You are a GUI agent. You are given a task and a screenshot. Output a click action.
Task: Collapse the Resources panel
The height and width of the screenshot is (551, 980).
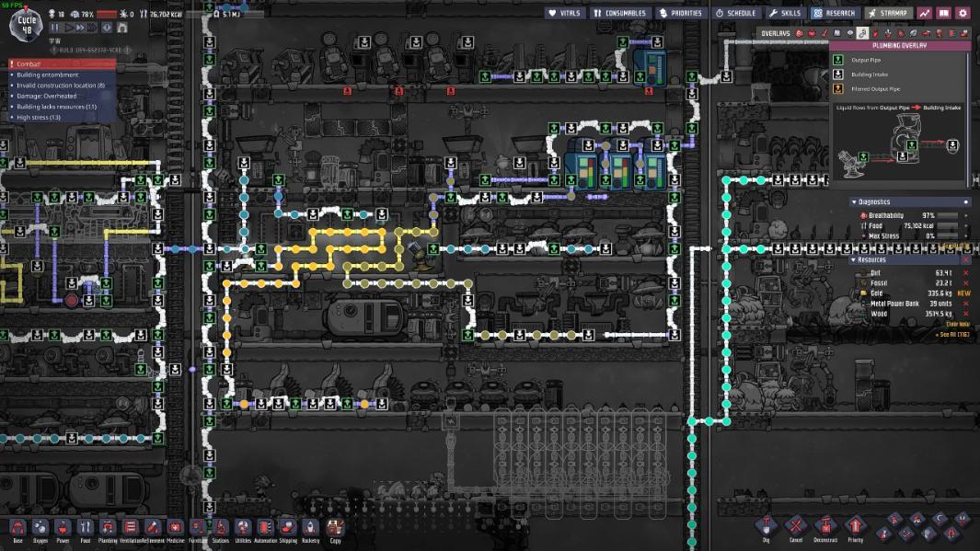(x=854, y=260)
